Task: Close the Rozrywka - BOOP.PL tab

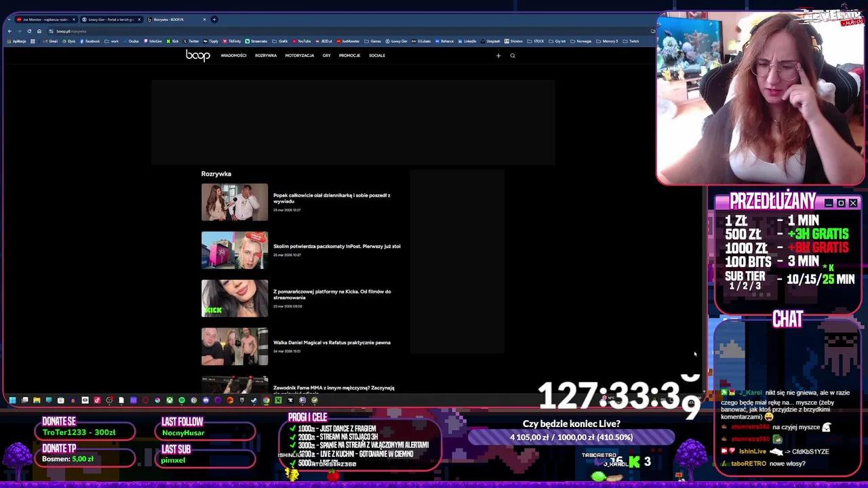Action: [204, 19]
